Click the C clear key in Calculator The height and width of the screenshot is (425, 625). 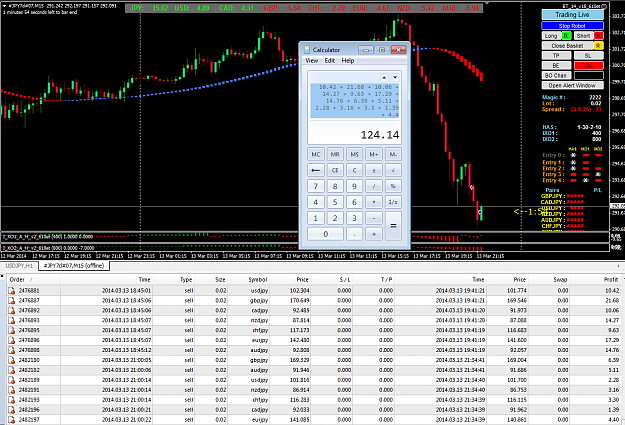tap(354, 170)
